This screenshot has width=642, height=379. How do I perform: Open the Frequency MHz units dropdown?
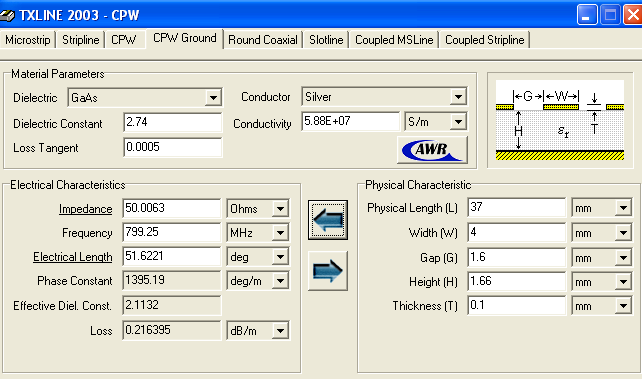pos(280,233)
